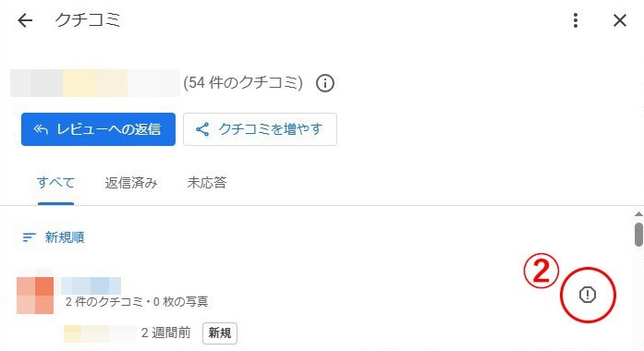This screenshot has height=351, width=644.
Task: Click the クチコミを増やす share button
Action: pyautogui.click(x=260, y=129)
